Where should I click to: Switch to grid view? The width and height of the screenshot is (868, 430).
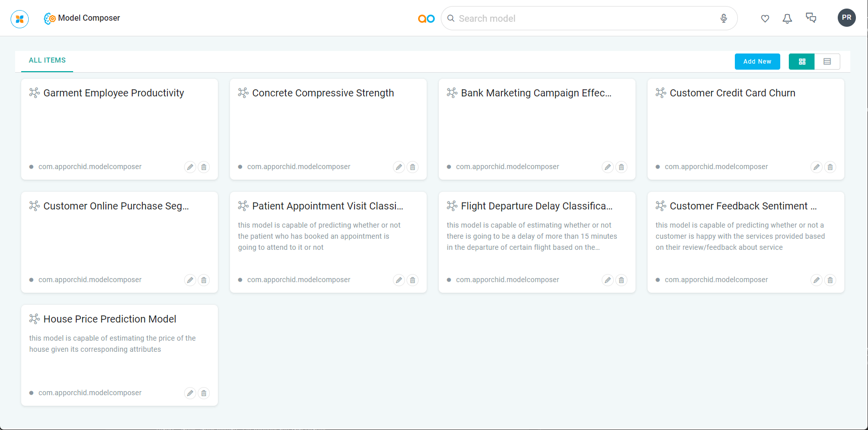tap(802, 62)
